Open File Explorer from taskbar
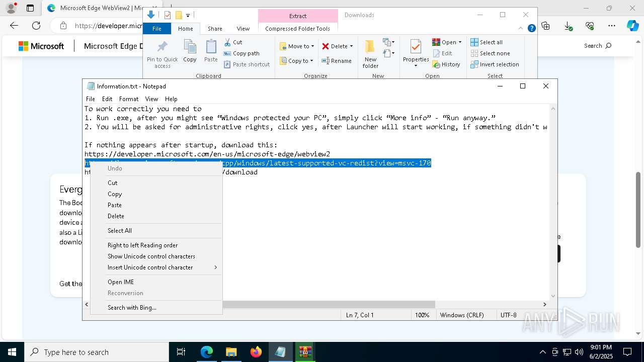 pyautogui.click(x=231, y=352)
